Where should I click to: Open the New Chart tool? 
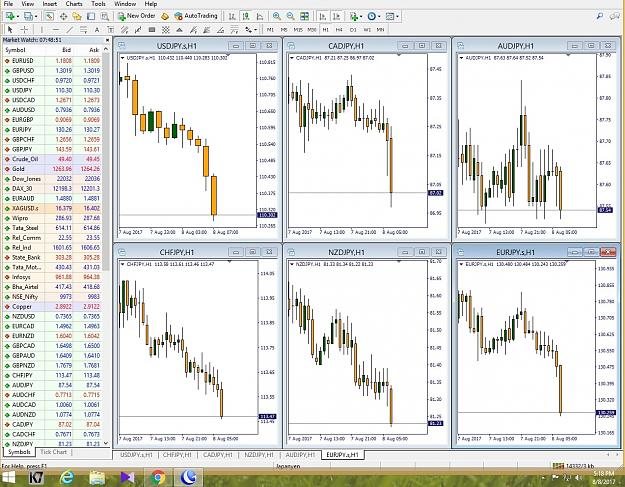[10, 16]
